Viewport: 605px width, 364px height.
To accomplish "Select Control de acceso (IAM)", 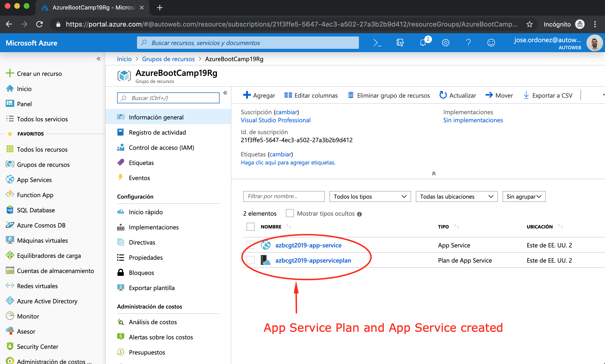I will coord(161,148).
